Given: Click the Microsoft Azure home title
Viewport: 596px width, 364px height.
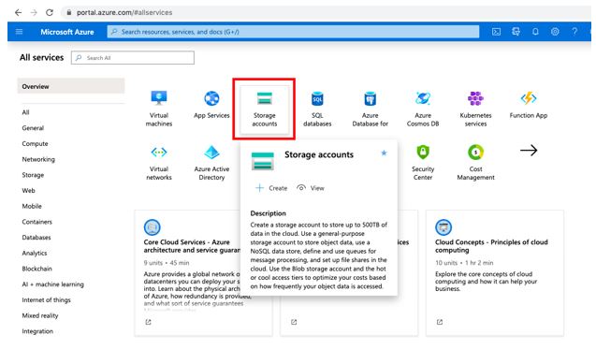Looking at the screenshot, I should (67, 32).
